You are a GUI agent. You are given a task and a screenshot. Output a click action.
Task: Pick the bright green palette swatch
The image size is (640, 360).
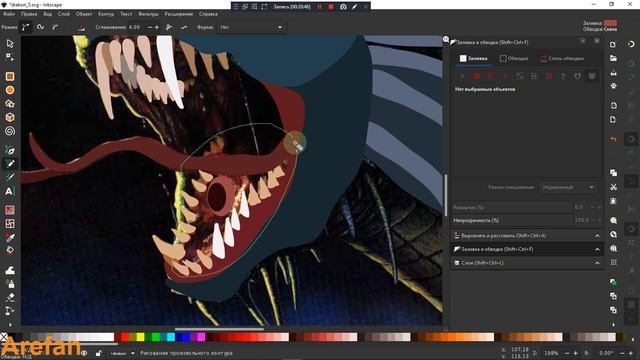pyautogui.click(x=156, y=337)
